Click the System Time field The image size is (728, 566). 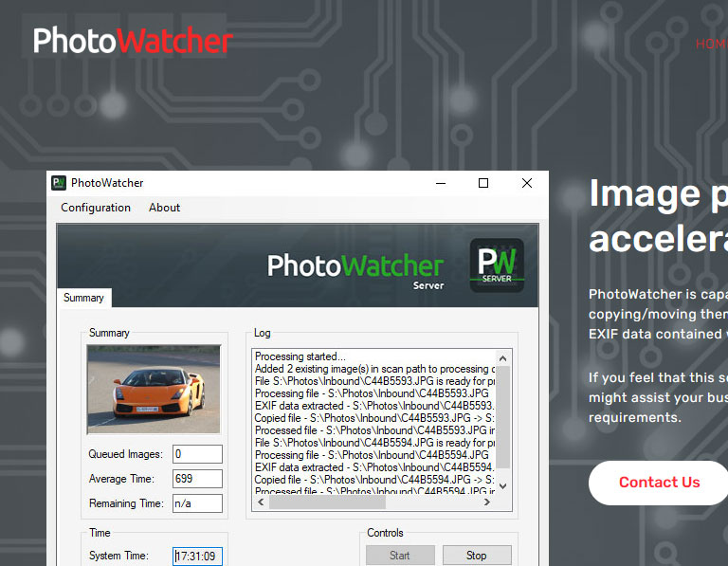pos(197,557)
